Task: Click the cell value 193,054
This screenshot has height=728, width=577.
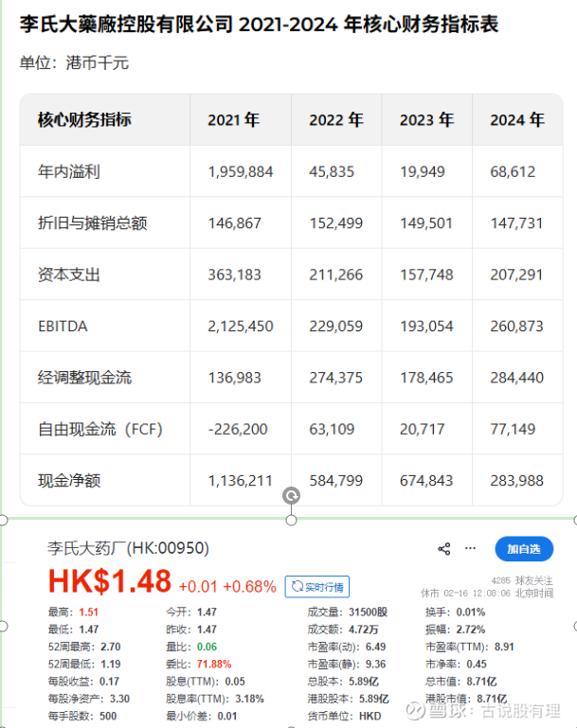Action: point(426,327)
